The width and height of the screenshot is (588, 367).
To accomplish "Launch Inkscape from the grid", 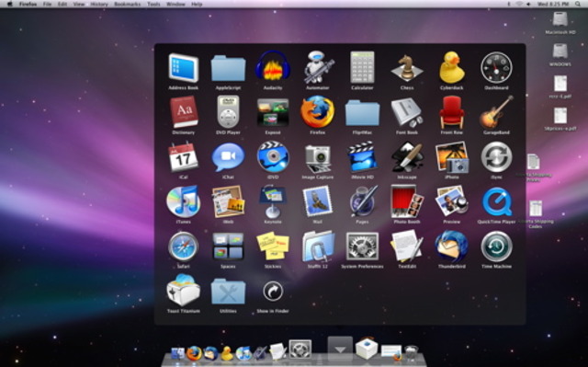I will click(x=407, y=157).
